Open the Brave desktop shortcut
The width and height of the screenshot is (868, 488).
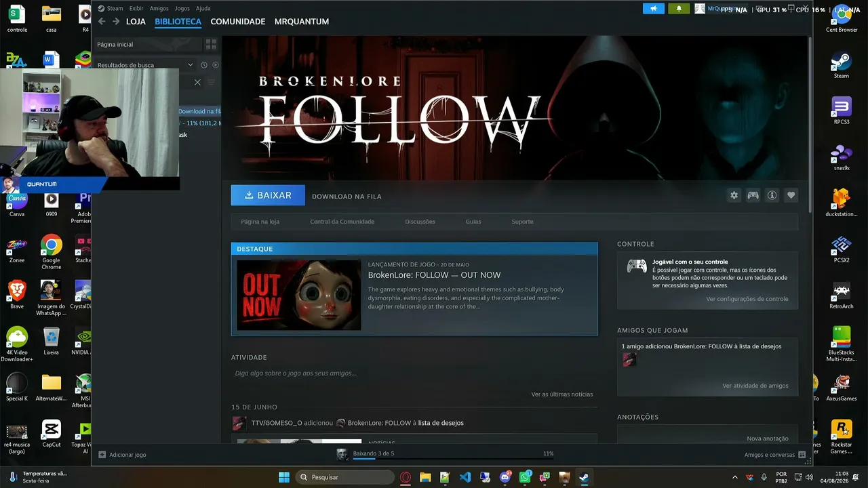pos(17,295)
